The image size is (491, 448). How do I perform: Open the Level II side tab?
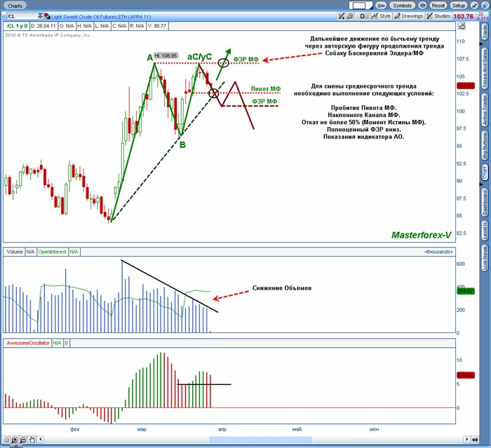485,231
